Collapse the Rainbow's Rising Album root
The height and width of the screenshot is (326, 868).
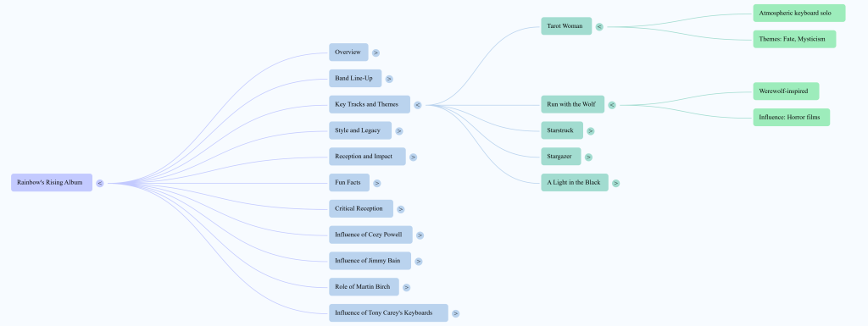[100, 184]
